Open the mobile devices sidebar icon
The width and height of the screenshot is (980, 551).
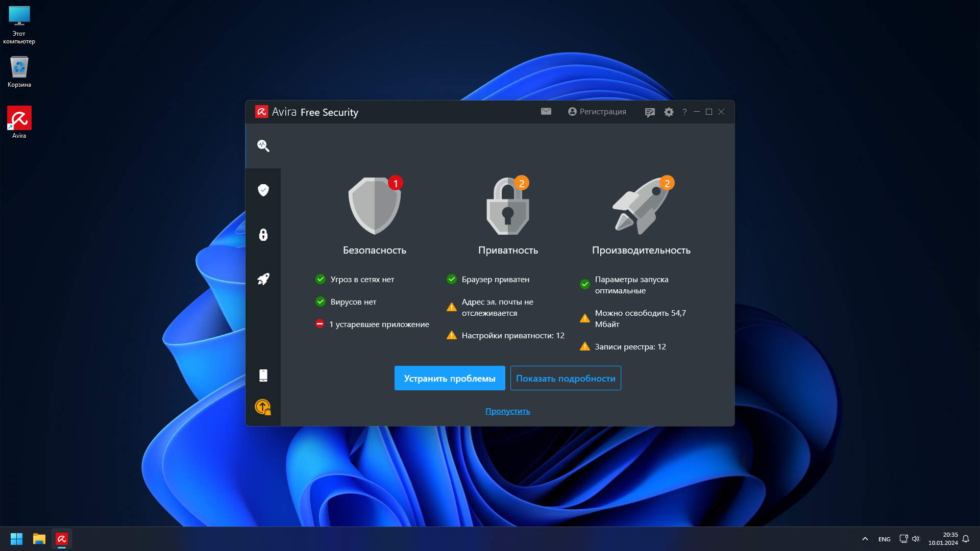pos(263,375)
